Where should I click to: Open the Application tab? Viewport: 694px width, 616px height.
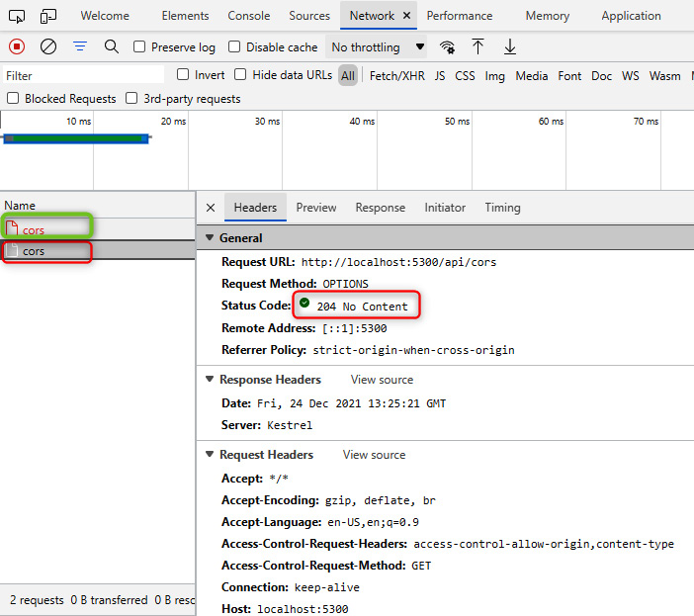[x=631, y=16]
